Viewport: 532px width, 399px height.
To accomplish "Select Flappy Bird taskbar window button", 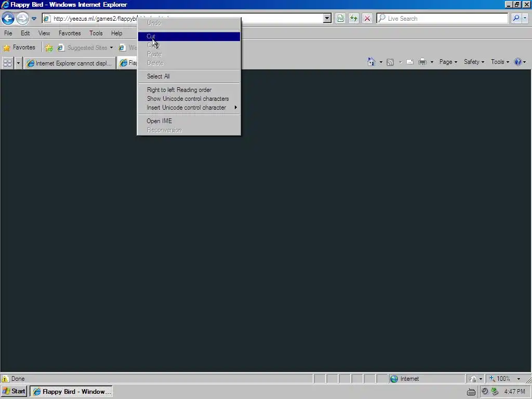I will tap(71, 392).
